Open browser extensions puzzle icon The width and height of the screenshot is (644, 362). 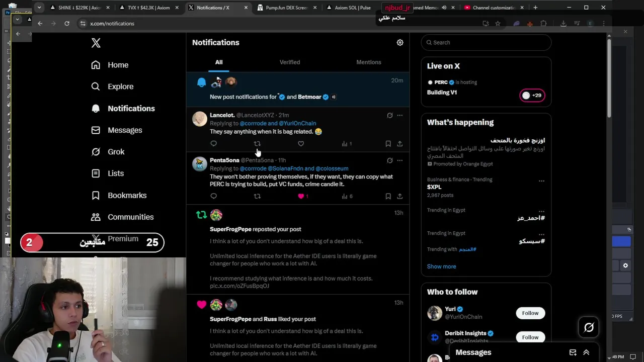tap(543, 24)
